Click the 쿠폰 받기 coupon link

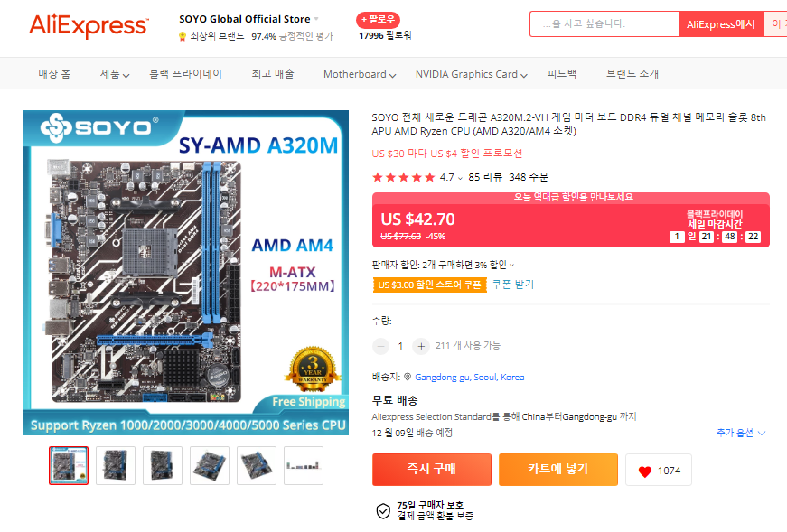513,285
